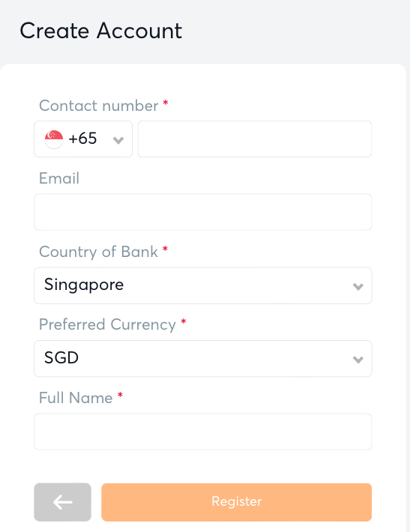This screenshot has height=532, width=410.
Task: Click into the Email text box
Action: tap(203, 212)
